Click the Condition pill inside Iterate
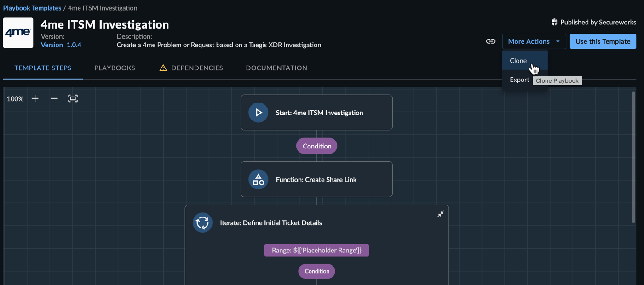 click(316, 271)
